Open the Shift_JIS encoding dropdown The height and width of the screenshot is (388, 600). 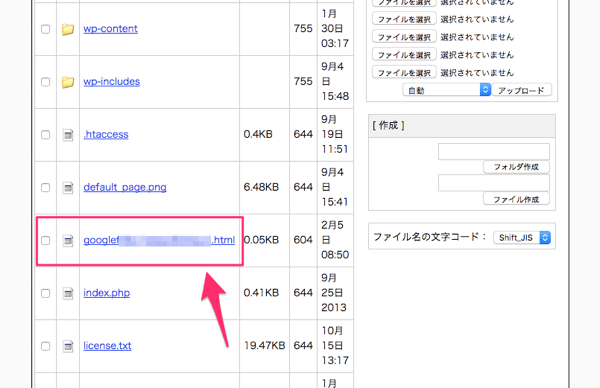(522, 238)
